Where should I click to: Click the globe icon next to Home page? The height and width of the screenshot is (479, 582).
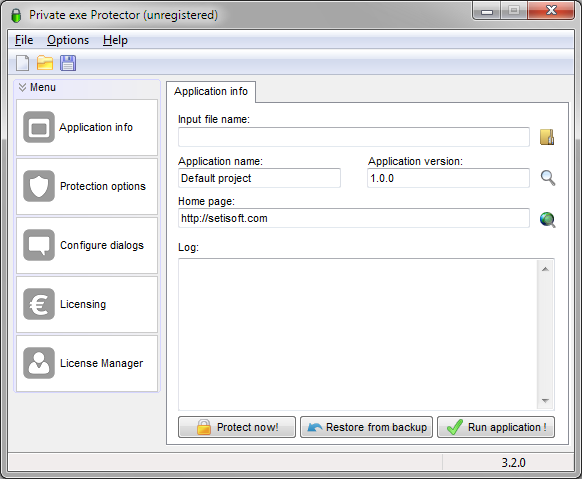(x=547, y=219)
